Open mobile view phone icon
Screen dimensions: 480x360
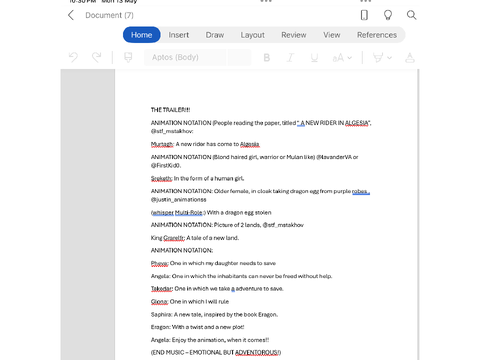click(x=364, y=15)
